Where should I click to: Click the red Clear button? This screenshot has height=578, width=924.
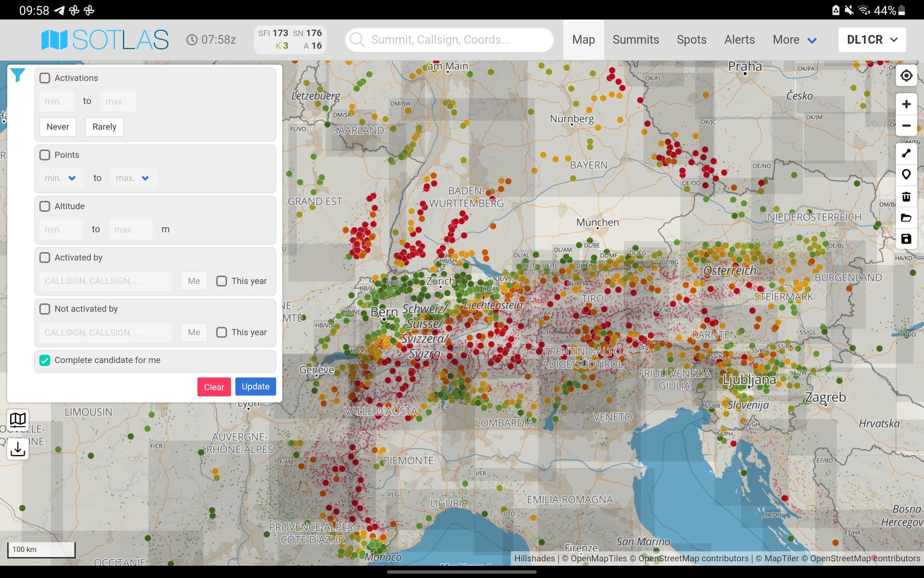pos(214,387)
